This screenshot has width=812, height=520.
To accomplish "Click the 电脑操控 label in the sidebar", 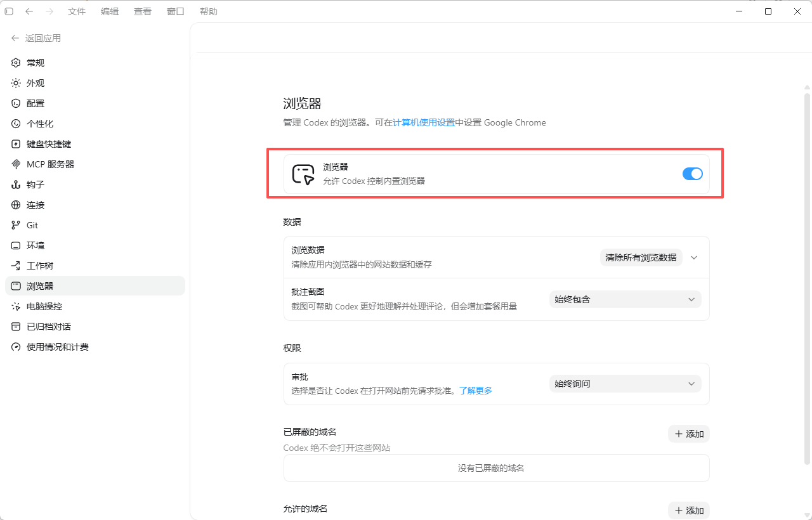I will [44, 306].
